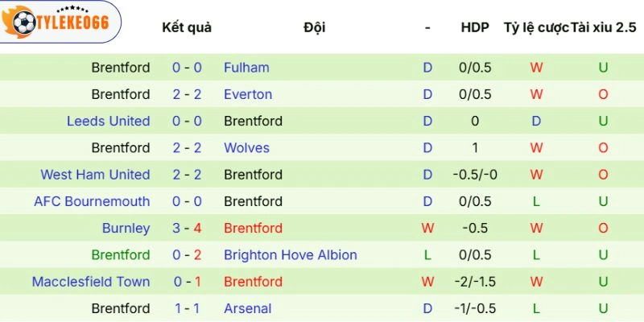Click the Macclesfield Town link
Image resolution: width=644 pixels, height=322 pixels.
click(x=91, y=282)
